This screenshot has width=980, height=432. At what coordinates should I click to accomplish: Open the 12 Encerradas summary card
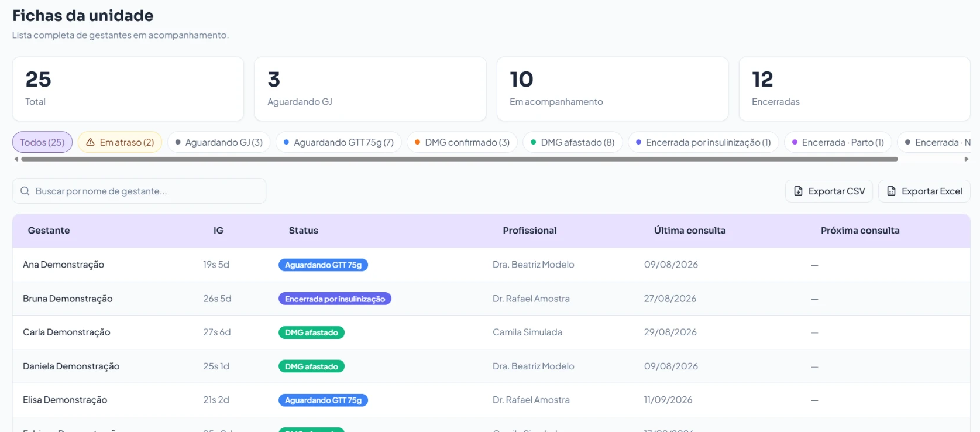click(x=855, y=89)
